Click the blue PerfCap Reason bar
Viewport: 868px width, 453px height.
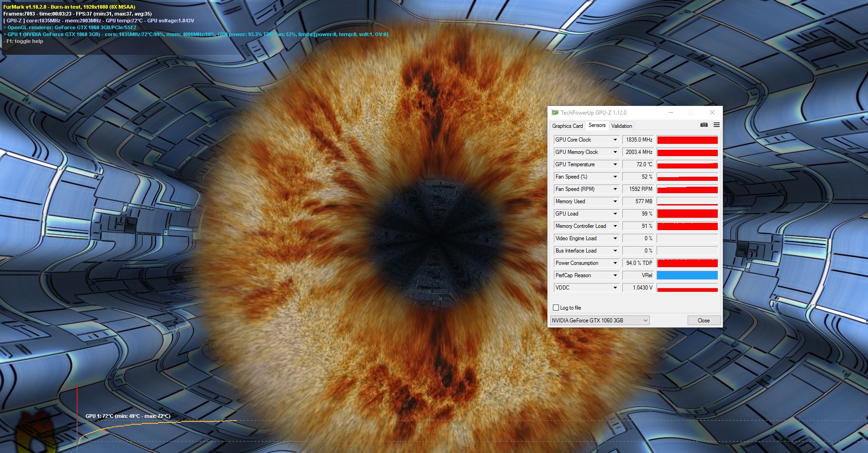[x=687, y=275]
